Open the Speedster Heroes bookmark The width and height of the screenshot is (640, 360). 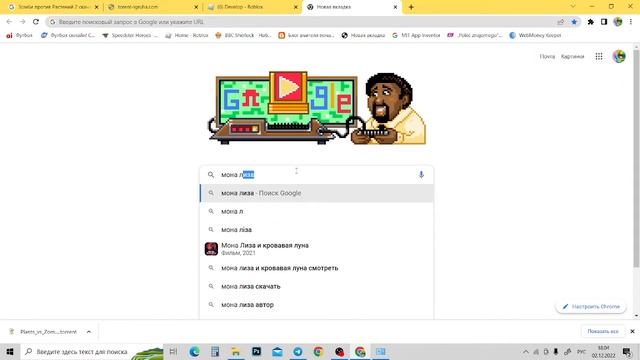[130, 36]
